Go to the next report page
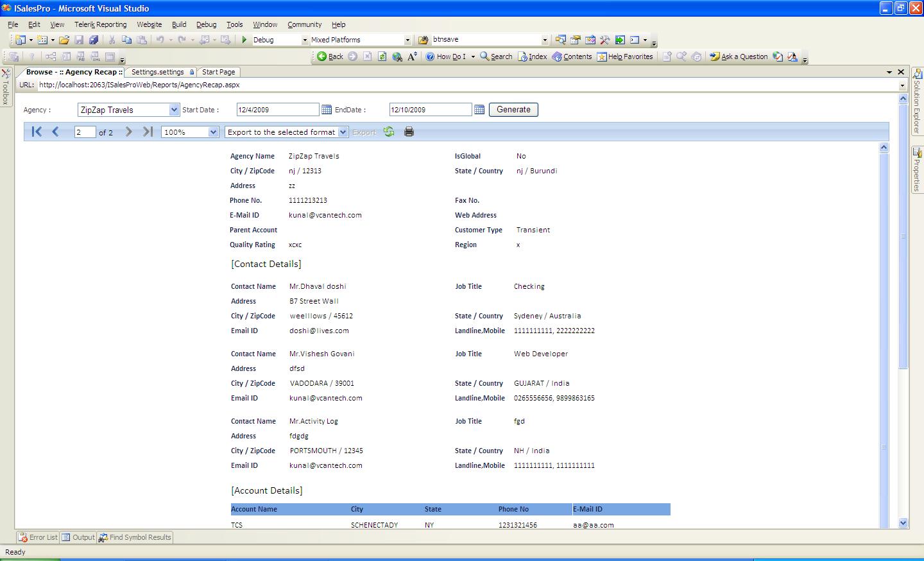924x561 pixels. click(x=129, y=132)
